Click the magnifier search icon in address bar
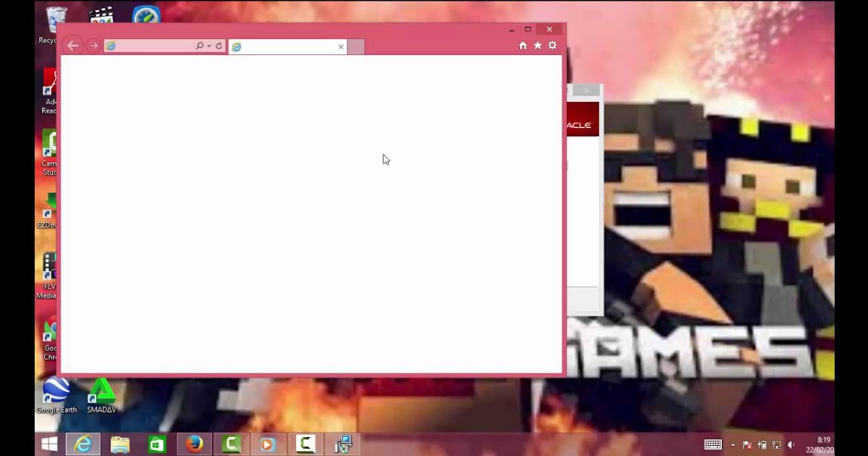Viewport: 868px width, 456px height. click(x=200, y=46)
